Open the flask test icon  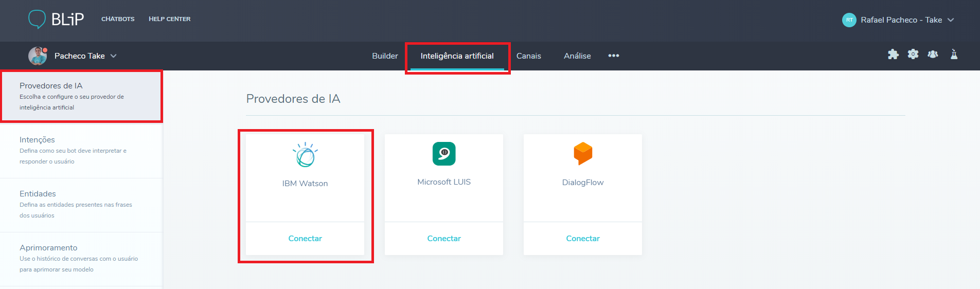954,54
